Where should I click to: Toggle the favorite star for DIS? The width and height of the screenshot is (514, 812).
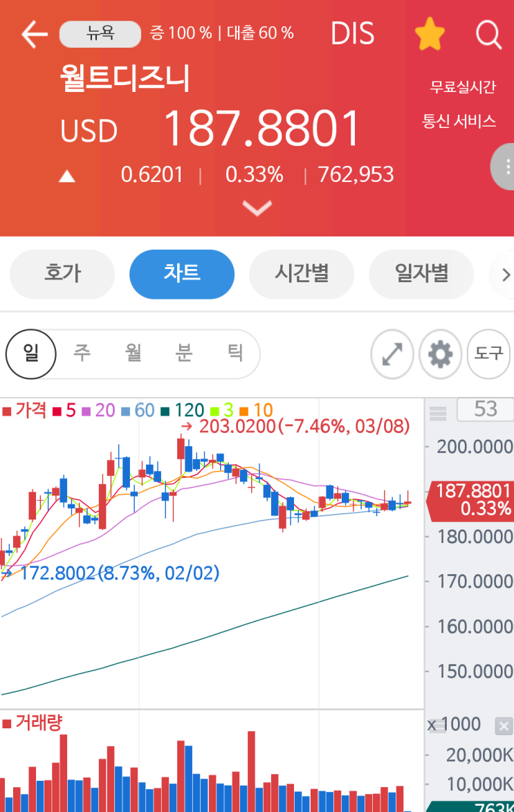[x=430, y=34]
